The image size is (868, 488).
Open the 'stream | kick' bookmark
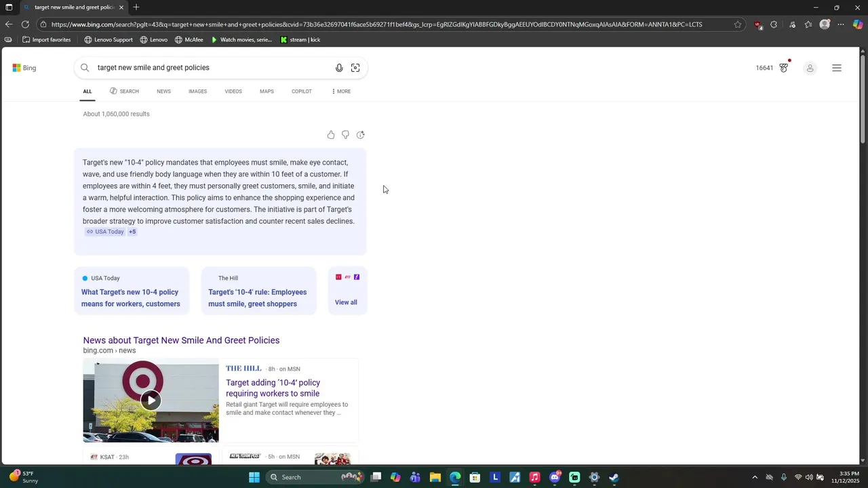[x=300, y=39]
